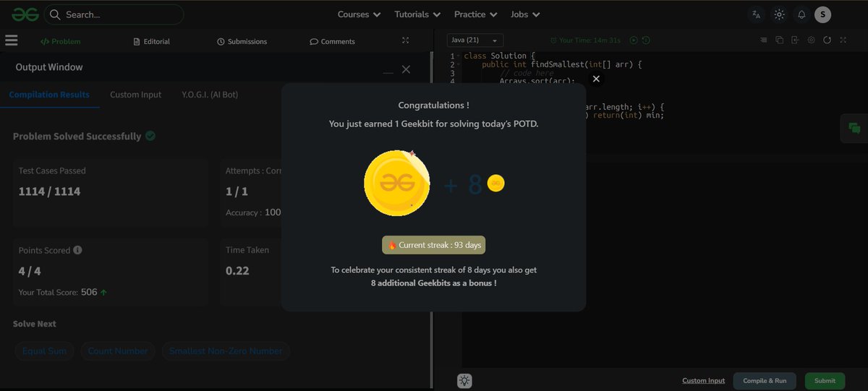The image size is (868, 391).
Task: Click the search magnifier icon
Action: tap(55, 14)
